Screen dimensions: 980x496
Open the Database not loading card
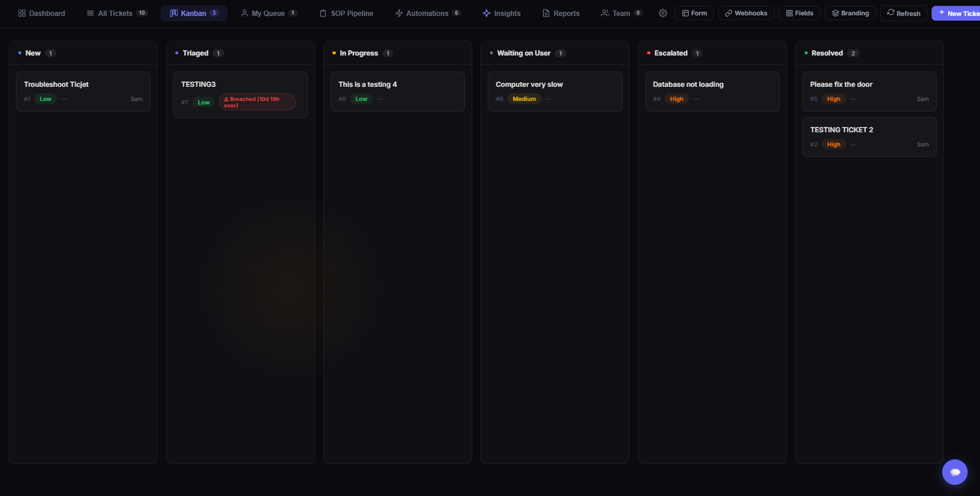(712, 91)
